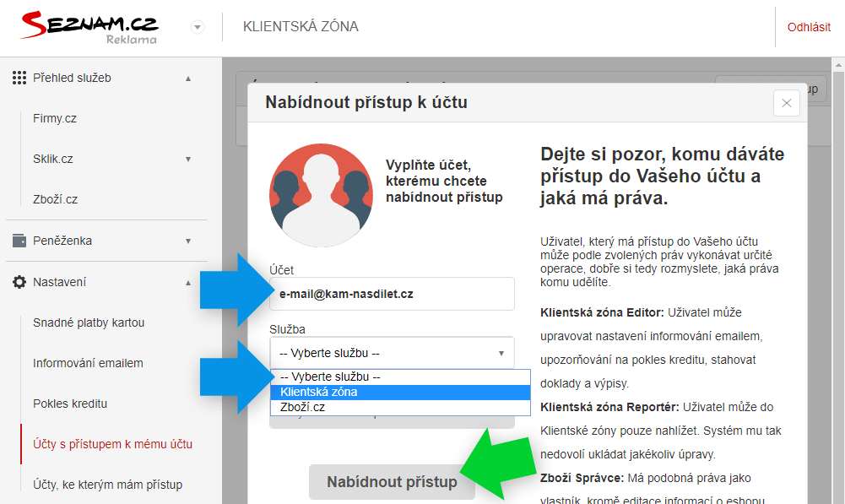Viewport: 845px width, 504px height.
Task: Click the 'Klientská zóna Reportér:' bold text
Action: click(610, 407)
